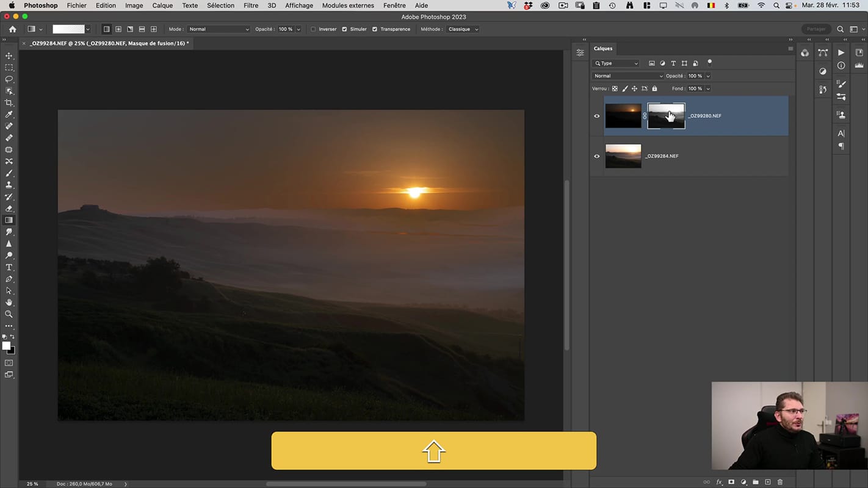Toggle the layer filter on/off switch
868x488 pixels.
tap(709, 62)
